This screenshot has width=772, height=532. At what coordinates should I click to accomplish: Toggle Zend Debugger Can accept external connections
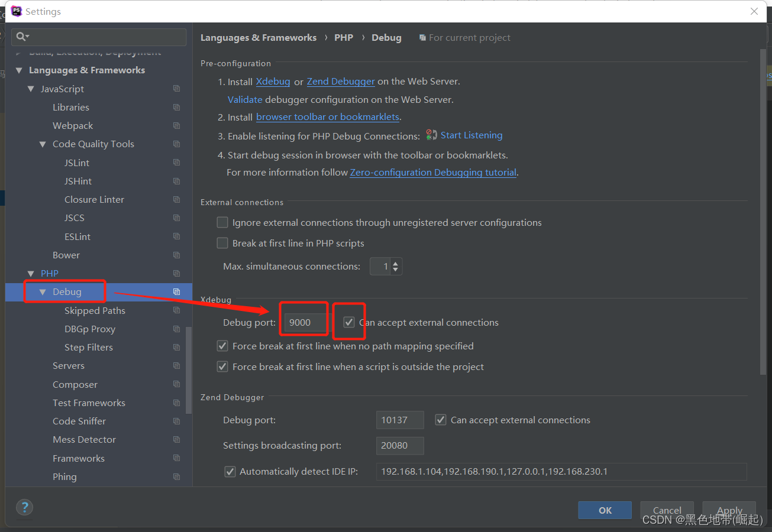[x=440, y=420]
